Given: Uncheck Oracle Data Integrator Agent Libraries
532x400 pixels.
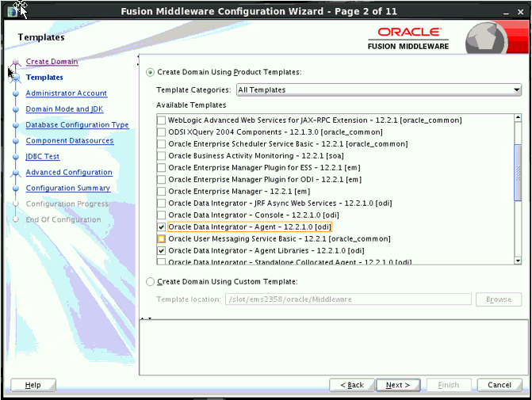Looking at the screenshot, I should pos(162,250).
